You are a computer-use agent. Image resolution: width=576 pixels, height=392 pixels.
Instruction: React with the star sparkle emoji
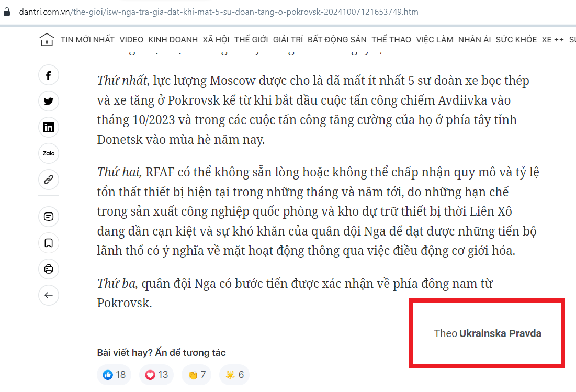pyautogui.click(x=234, y=375)
